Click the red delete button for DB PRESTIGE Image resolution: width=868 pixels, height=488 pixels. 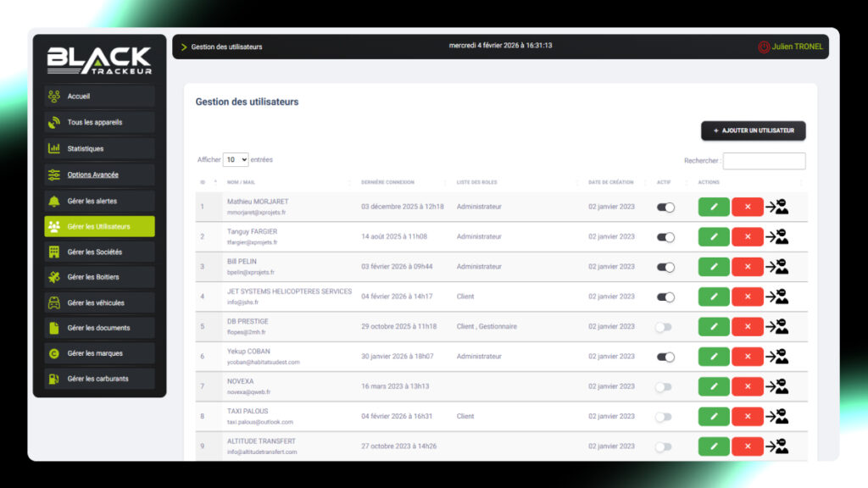click(747, 326)
